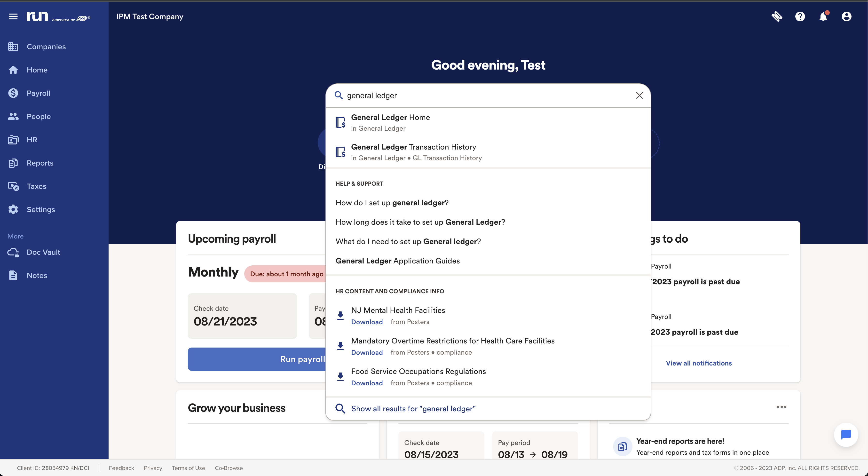Click the ledger icon beside General Ledger Home
Viewport: 868px width, 476px height.
click(x=340, y=122)
